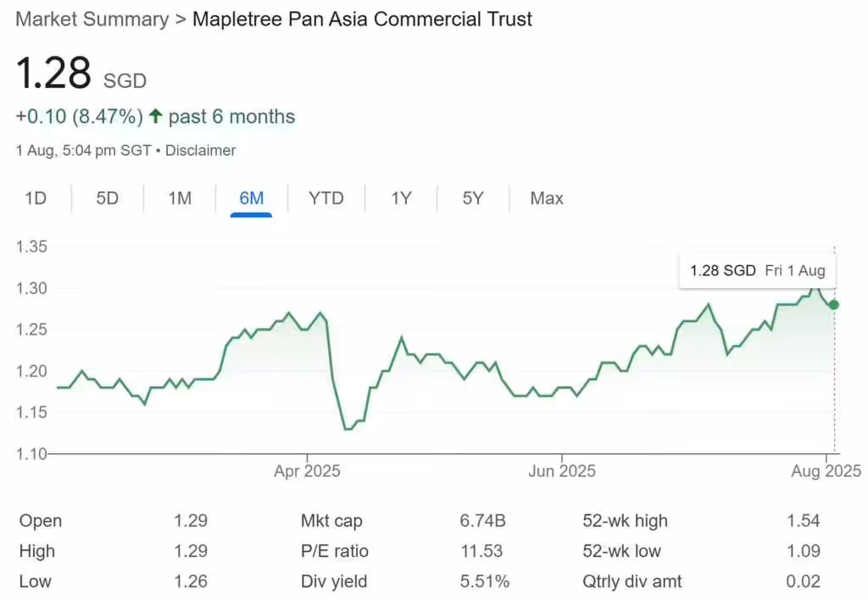Click the price tooltip showing 1.28 SGD
Screen dimensions: 868x600
coord(757,270)
